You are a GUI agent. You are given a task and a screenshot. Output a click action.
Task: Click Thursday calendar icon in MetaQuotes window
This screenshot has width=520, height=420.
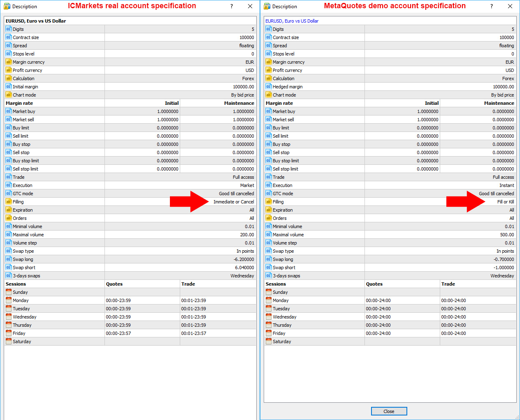point(269,325)
